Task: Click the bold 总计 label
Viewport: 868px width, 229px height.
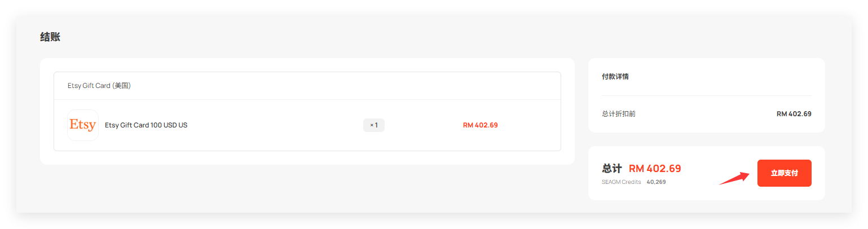Action: [612, 169]
